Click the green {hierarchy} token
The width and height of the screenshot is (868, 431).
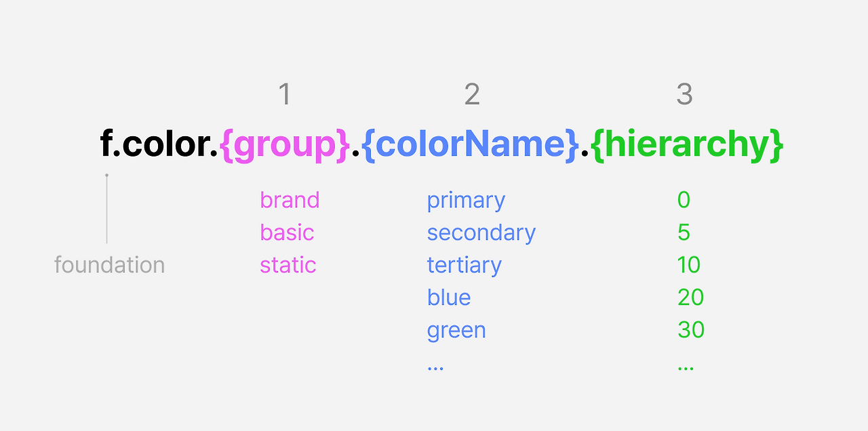pyautogui.click(x=688, y=144)
